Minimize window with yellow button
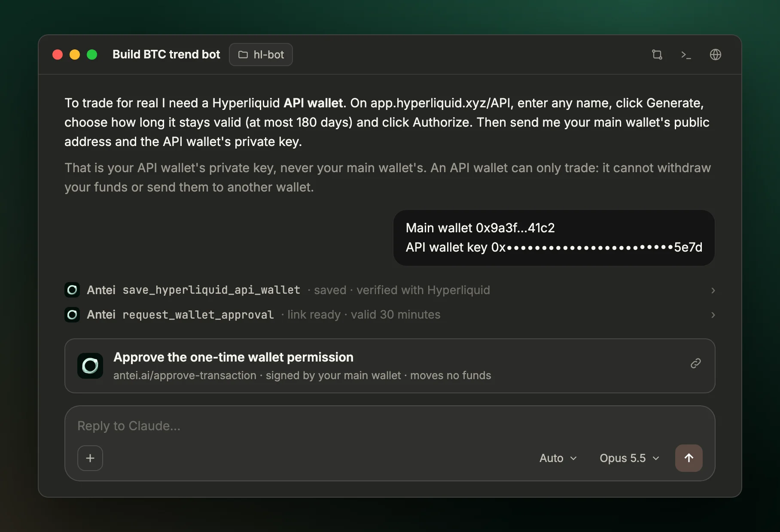 75,55
